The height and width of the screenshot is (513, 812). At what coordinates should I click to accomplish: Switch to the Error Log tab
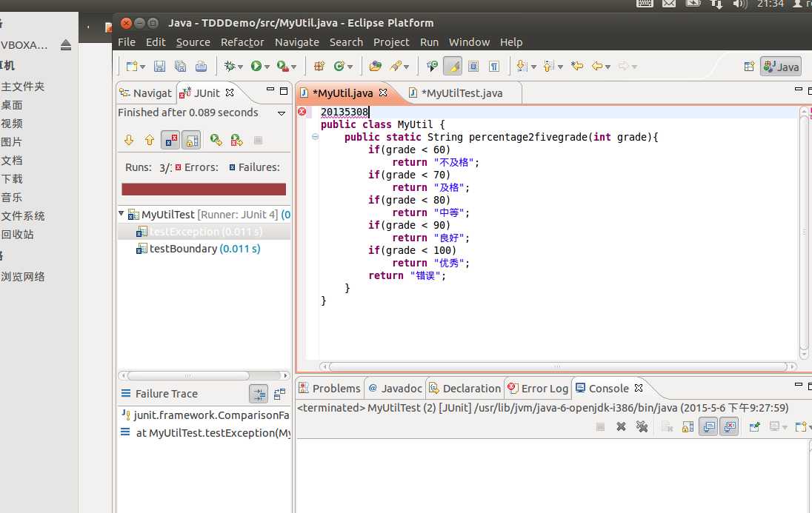point(538,389)
